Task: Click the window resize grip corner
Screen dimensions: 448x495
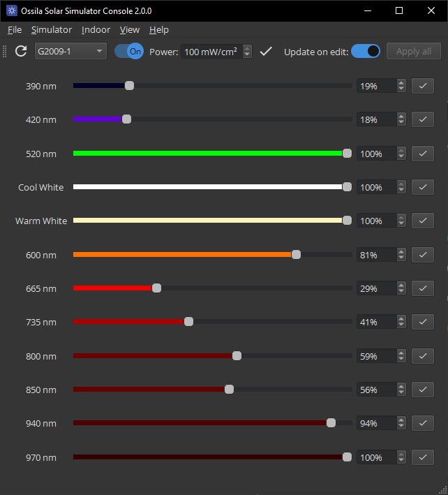Action: click(443, 490)
